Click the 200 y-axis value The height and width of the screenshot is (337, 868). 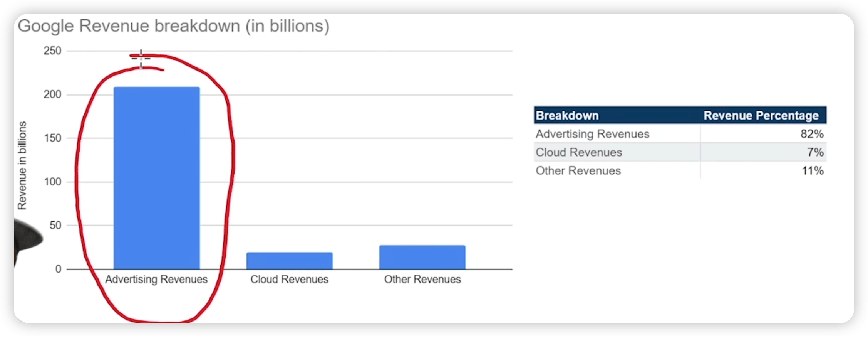tap(52, 94)
